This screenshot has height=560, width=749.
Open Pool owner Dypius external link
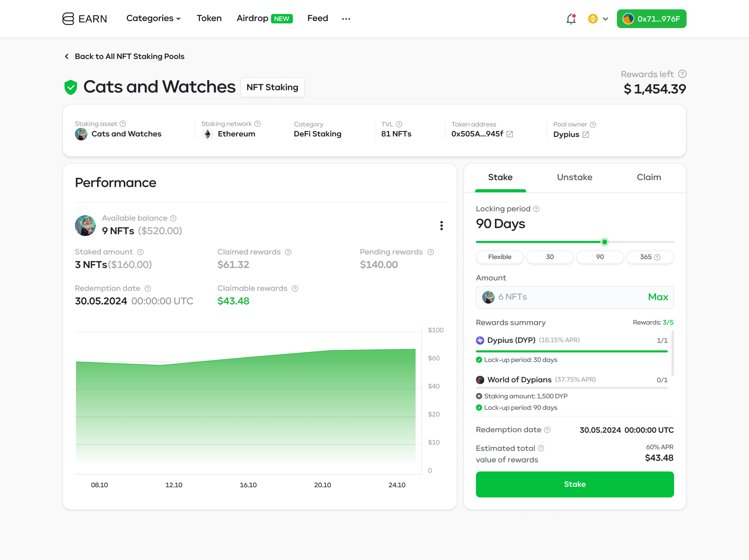586,134
